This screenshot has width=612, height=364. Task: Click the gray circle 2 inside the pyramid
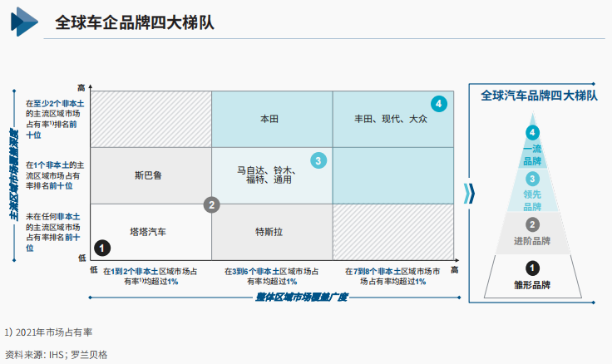tap(532, 224)
